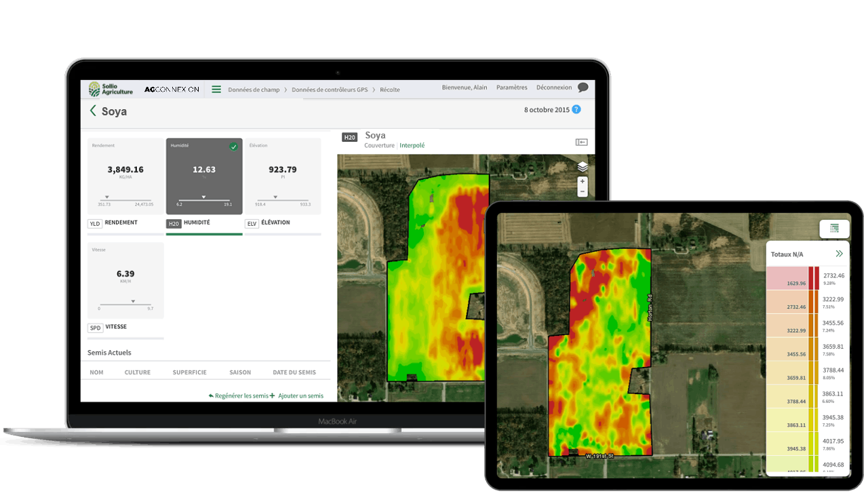Click Données de contrôleurs GPS breadcrumb
The width and height of the screenshot is (868, 502).
pyautogui.click(x=330, y=90)
